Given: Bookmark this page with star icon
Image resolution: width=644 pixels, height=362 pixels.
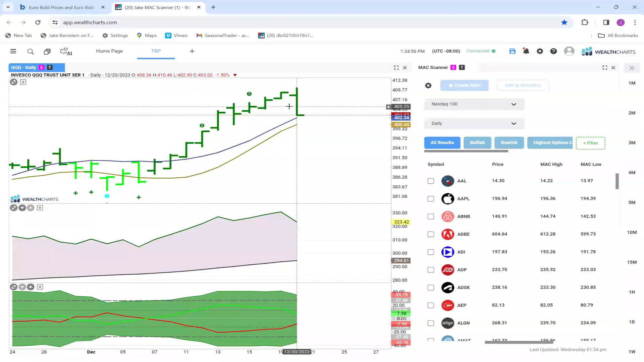Looking at the screenshot, I should pos(564,22).
